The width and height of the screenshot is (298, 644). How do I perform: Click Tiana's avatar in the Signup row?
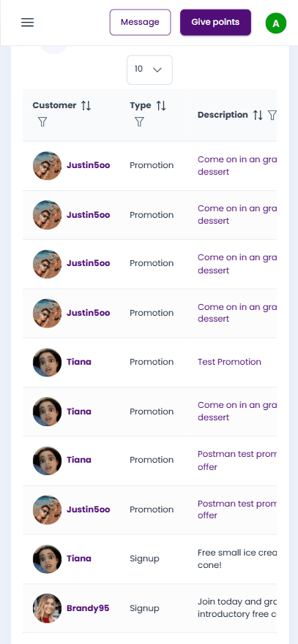coord(47,559)
